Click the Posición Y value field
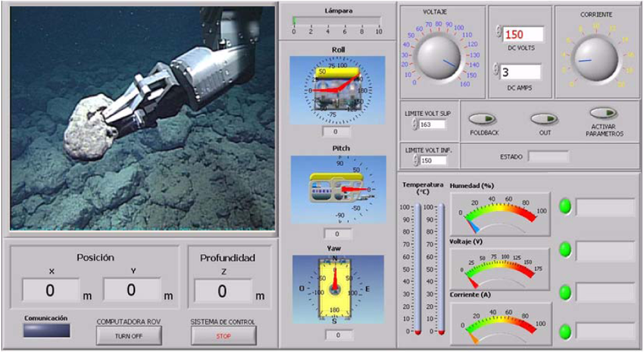This screenshot has height=352, width=644. pyautogui.click(x=131, y=290)
